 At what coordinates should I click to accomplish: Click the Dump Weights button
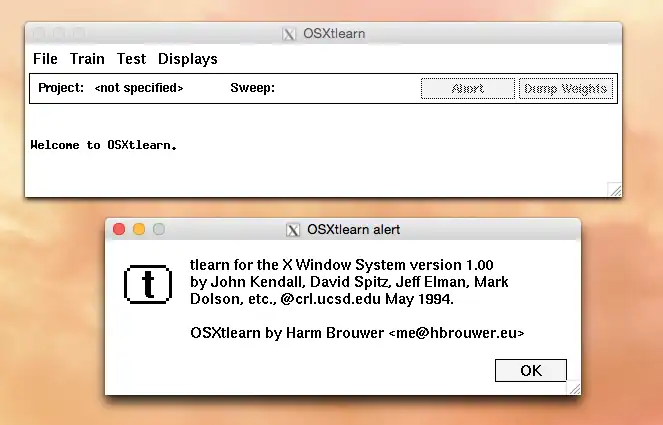(565, 88)
